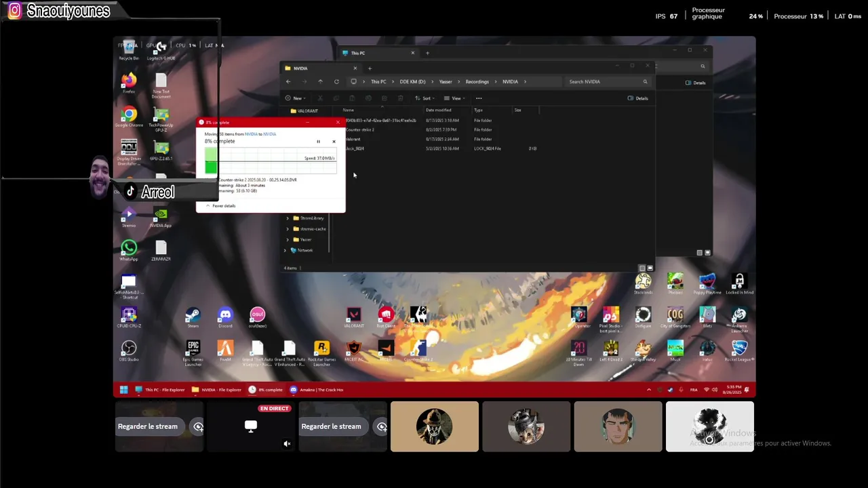Select the Ankama Launcher desktop icon

coord(739,318)
